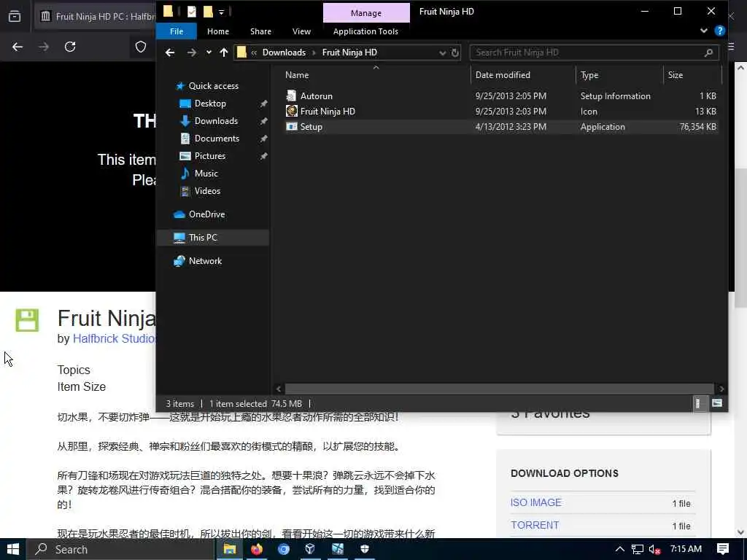The height and width of the screenshot is (560, 747).
Task: Switch to the Home ribbon tab
Action: 218,31
